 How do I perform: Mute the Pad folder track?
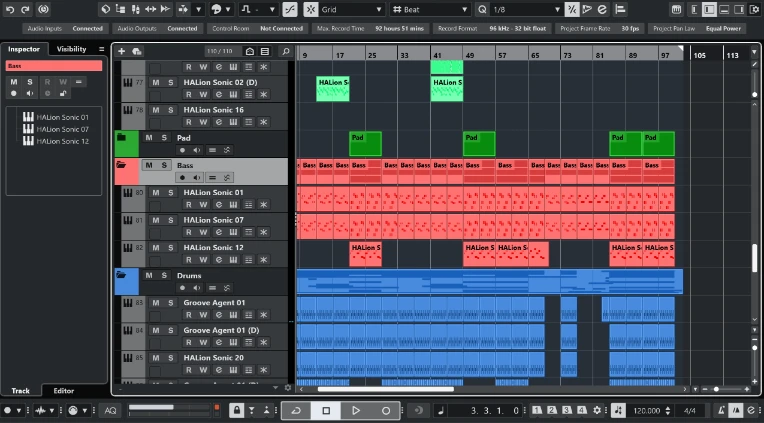(149, 137)
